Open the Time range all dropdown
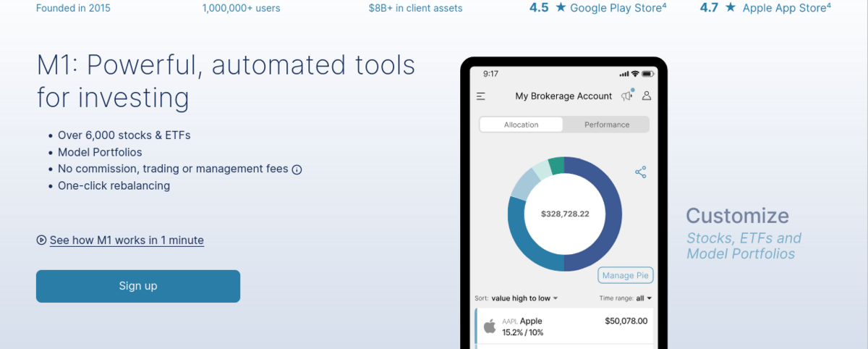Viewport: 868px width, 349px height. pos(626,298)
